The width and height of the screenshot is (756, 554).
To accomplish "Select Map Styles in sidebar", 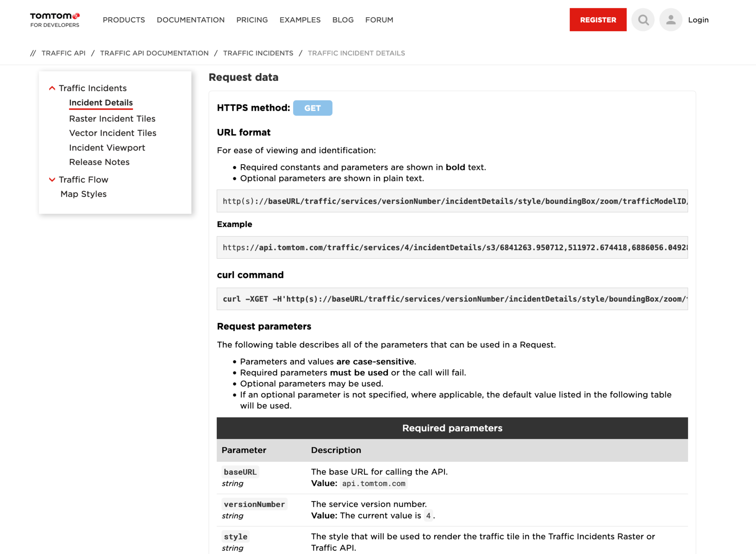I will coord(84,194).
